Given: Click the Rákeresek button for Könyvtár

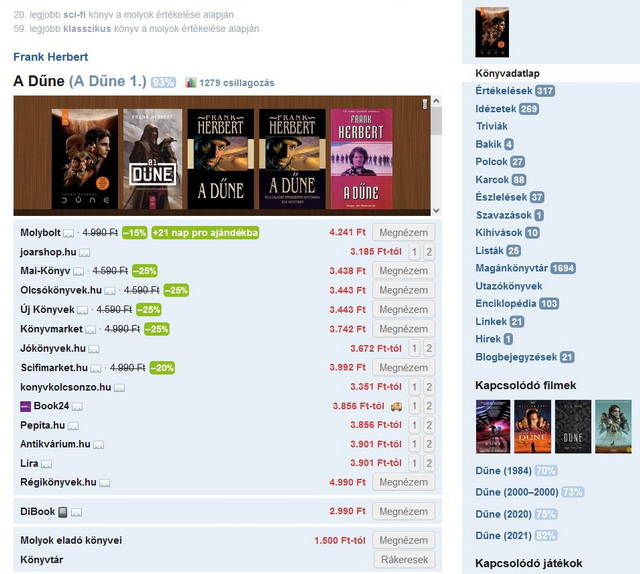Looking at the screenshot, I should click(404, 559).
